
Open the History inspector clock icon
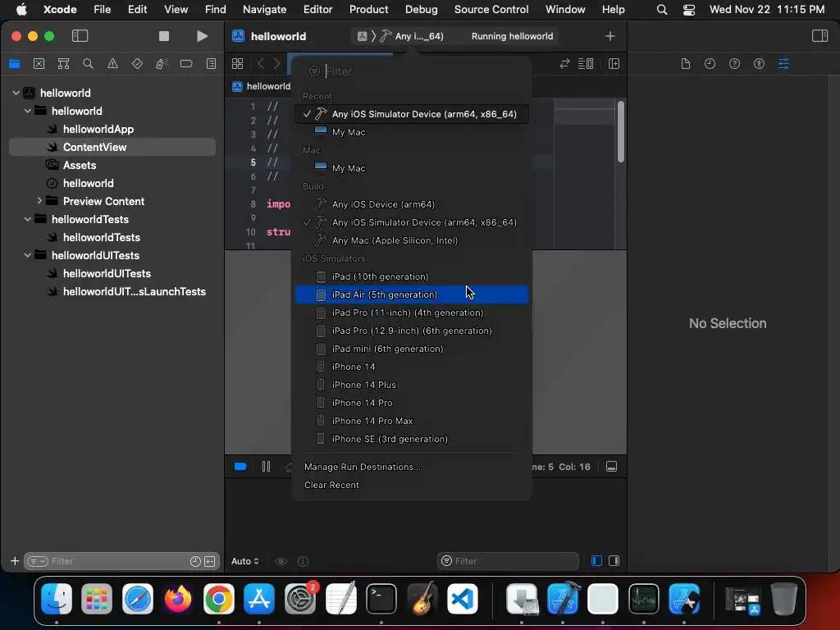coord(710,64)
